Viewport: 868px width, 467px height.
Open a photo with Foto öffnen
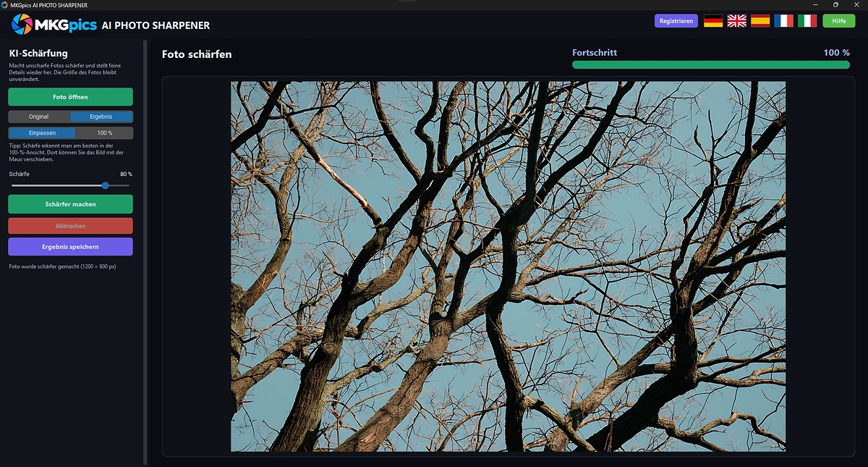tap(70, 97)
